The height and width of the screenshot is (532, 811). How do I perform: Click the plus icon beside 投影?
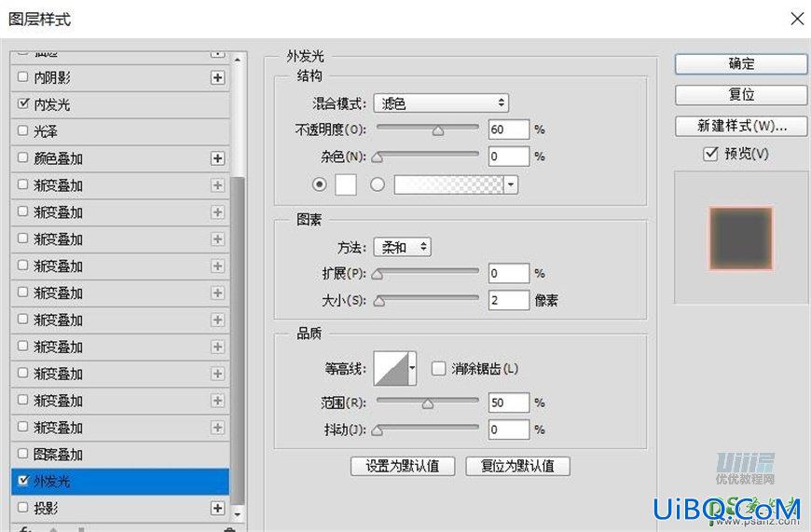(218, 508)
